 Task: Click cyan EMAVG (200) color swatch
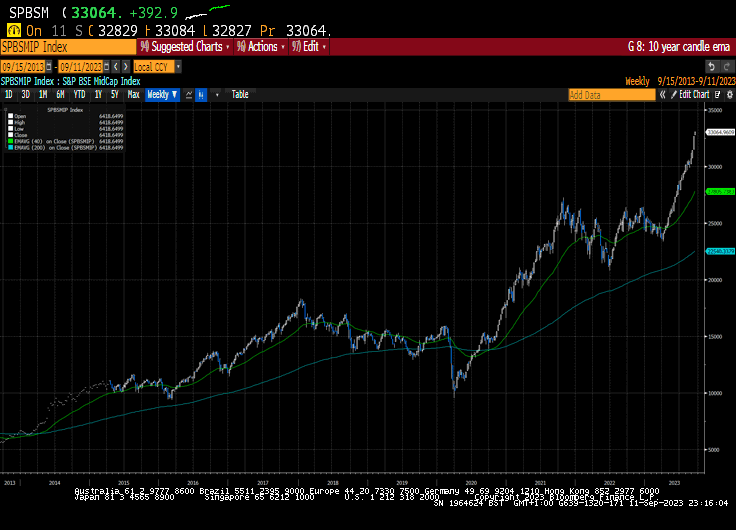[10, 147]
